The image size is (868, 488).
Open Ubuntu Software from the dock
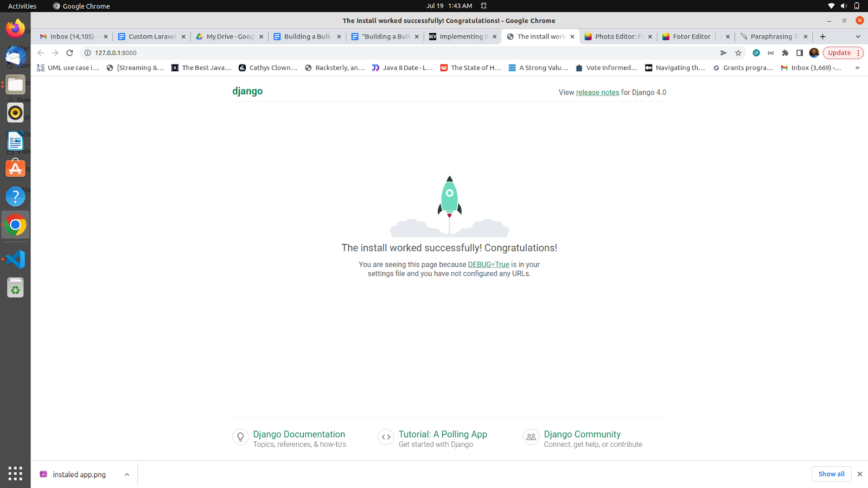click(x=15, y=169)
